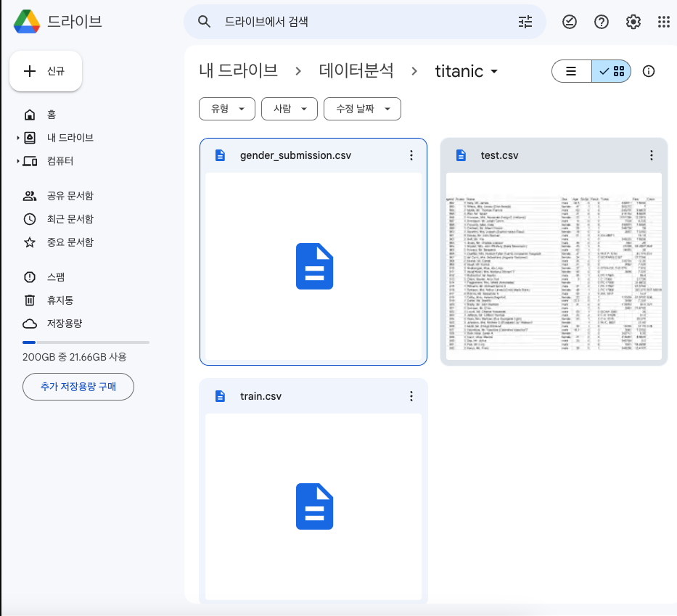Click the search magnifier icon
This screenshot has width=677, height=616.
coord(204,22)
